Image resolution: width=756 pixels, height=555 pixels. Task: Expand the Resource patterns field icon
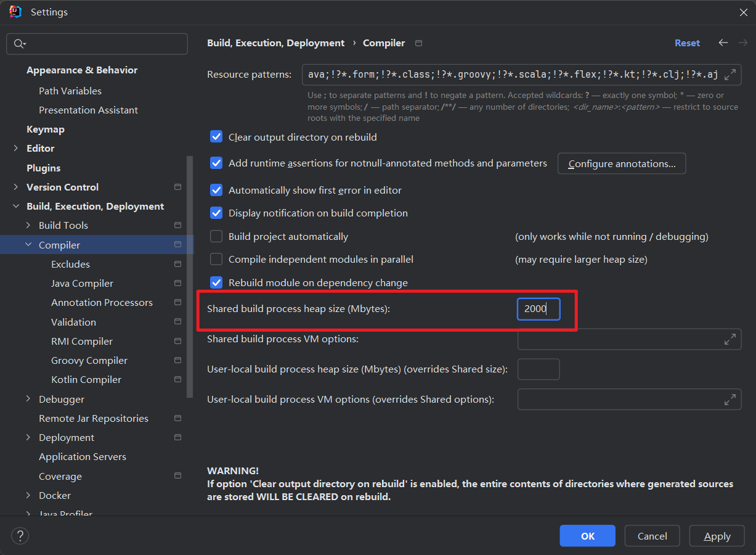click(730, 75)
